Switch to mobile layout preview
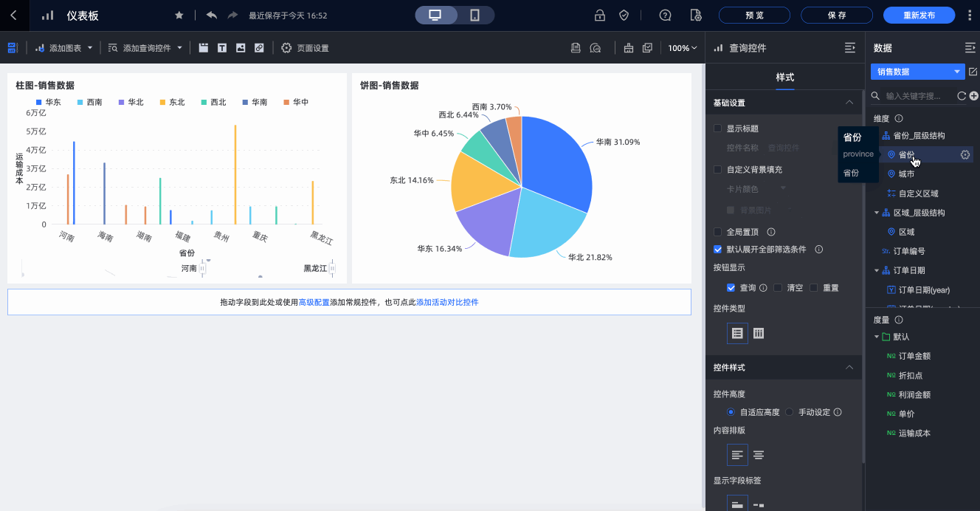Screen dimensions: 980x511 pyautogui.click(x=475, y=16)
